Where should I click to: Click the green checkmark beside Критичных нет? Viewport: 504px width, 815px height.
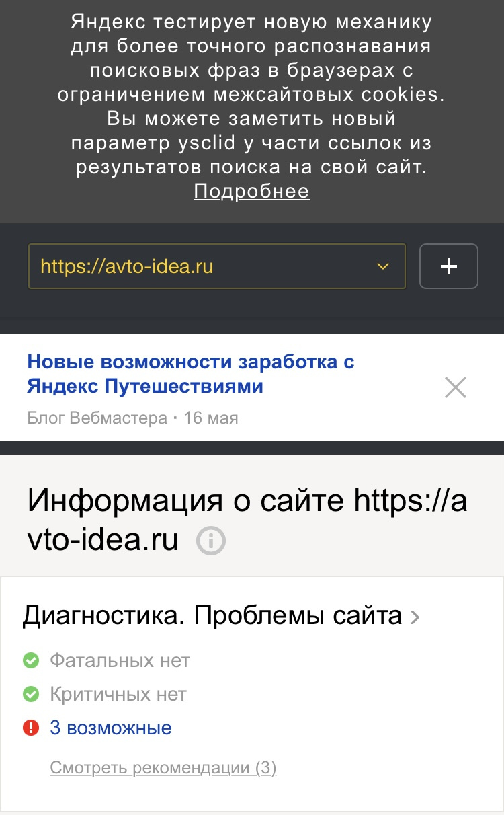[31, 694]
